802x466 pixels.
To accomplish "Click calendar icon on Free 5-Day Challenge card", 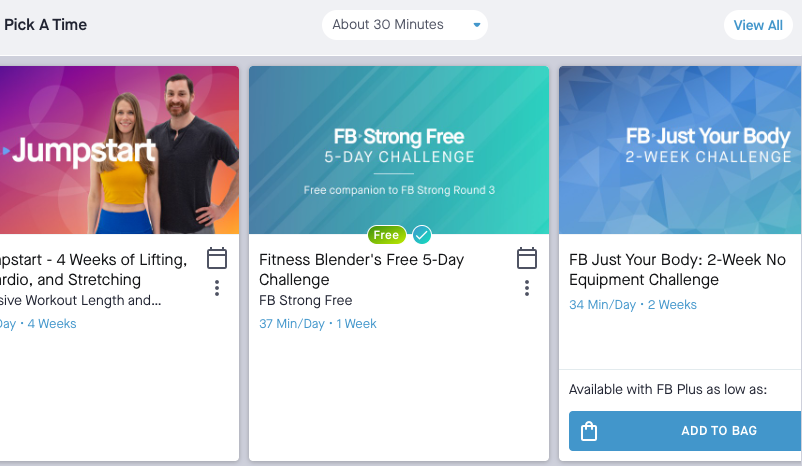I will pos(527,259).
